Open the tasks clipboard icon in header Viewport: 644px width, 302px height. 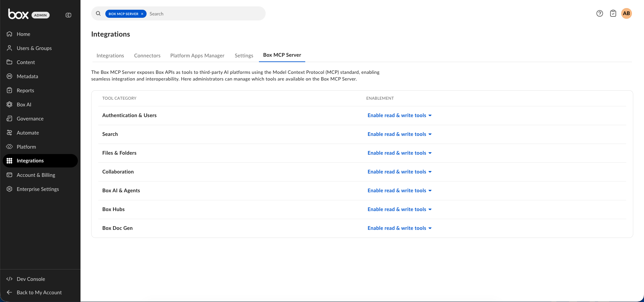pyautogui.click(x=613, y=13)
